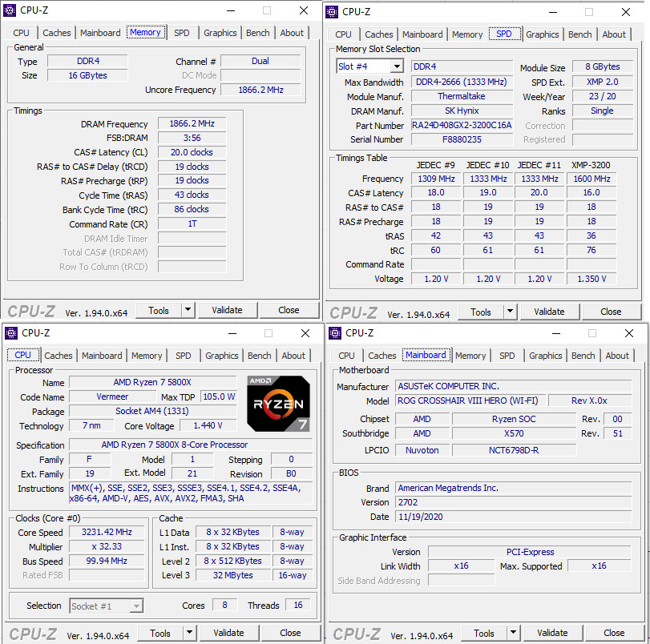Open Graphics tab in the Memory window
The width and height of the screenshot is (650, 644).
(220, 33)
